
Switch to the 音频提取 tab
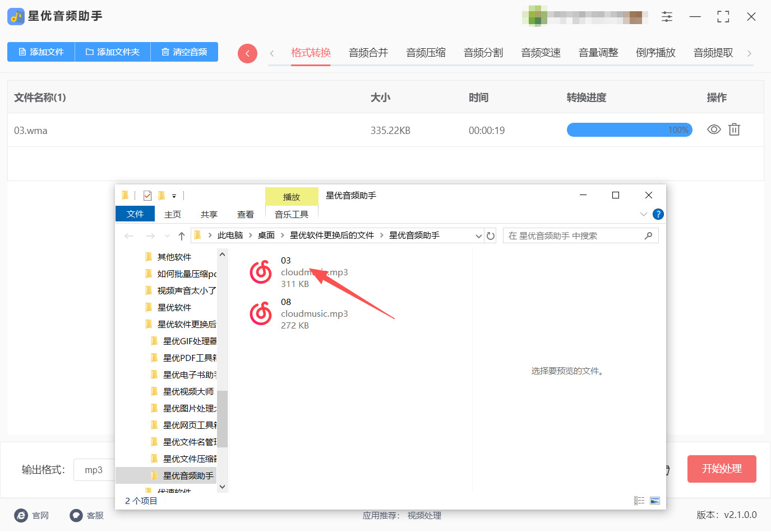coord(713,53)
